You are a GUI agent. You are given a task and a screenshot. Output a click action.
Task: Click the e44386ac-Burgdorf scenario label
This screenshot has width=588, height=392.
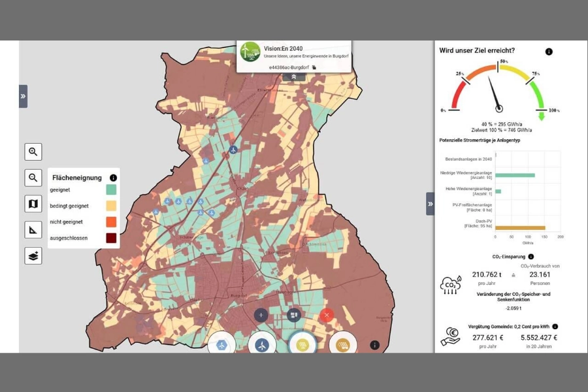289,67
